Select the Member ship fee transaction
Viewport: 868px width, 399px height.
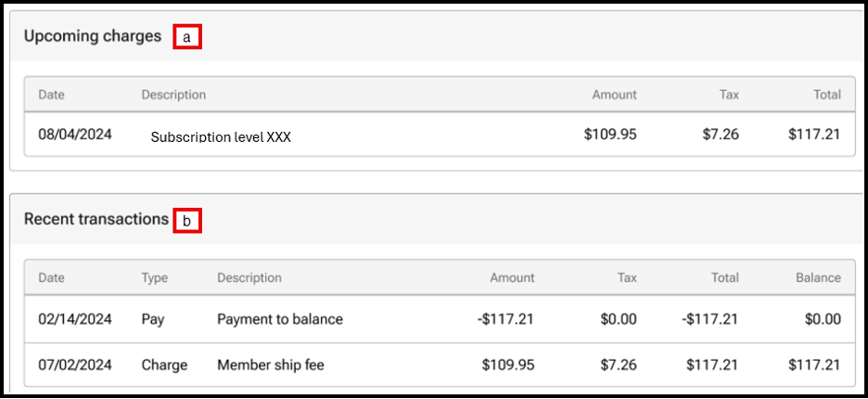point(271,365)
